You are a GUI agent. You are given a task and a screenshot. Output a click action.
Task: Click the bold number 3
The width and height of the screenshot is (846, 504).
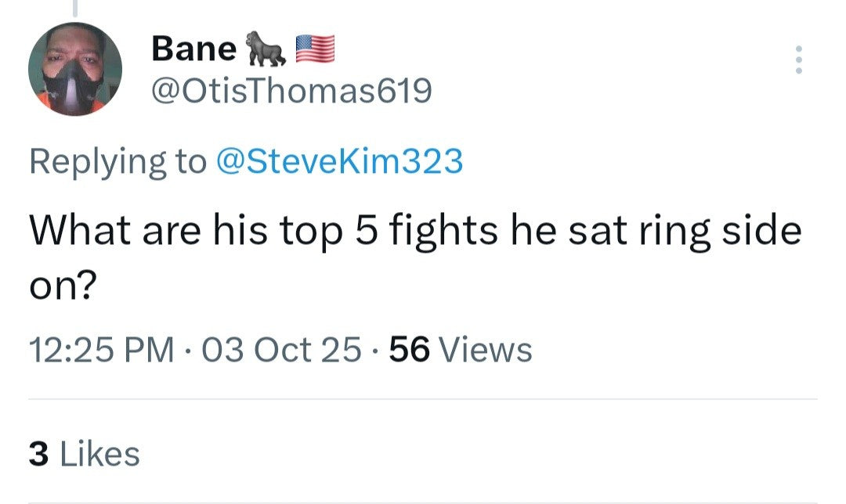(38, 454)
